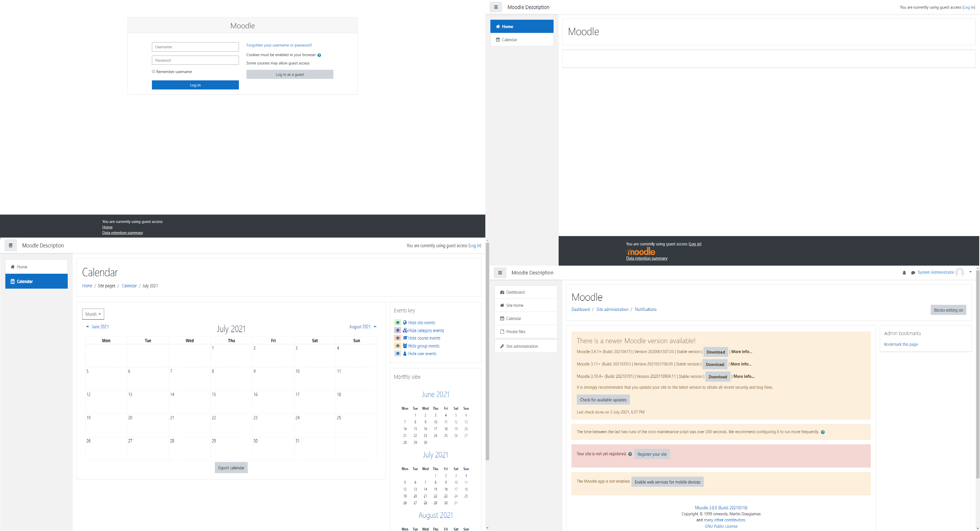Click cookies help question mark icon
The width and height of the screenshot is (980, 531).
point(319,55)
